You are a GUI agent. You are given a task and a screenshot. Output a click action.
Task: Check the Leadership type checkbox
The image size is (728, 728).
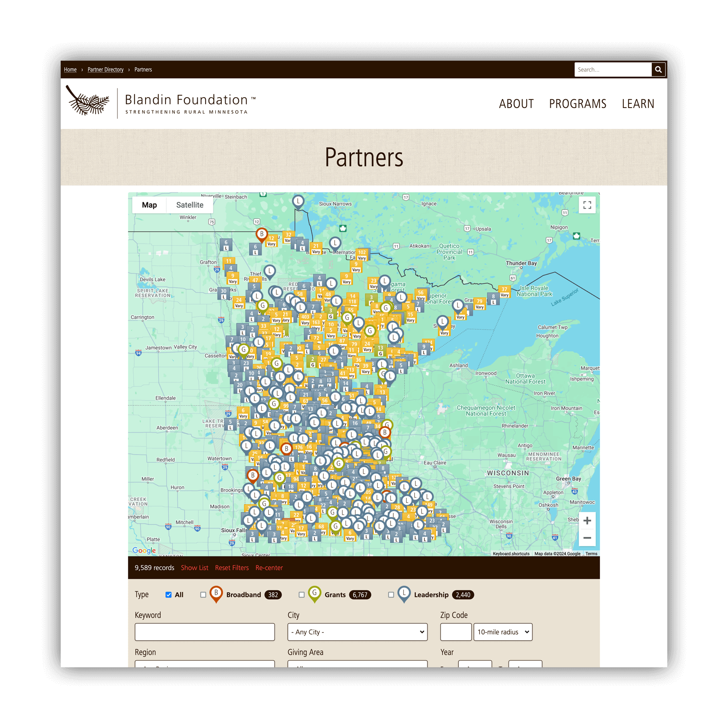tap(391, 595)
